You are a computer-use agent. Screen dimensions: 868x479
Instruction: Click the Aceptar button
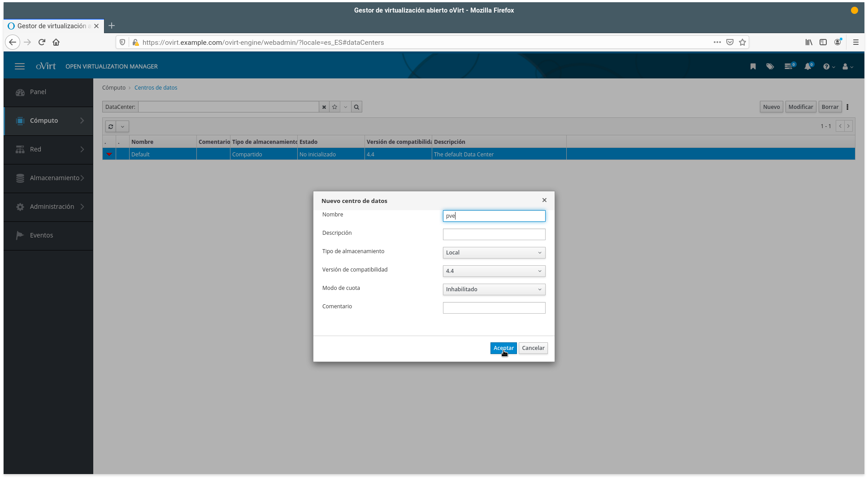(x=503, y=348)
